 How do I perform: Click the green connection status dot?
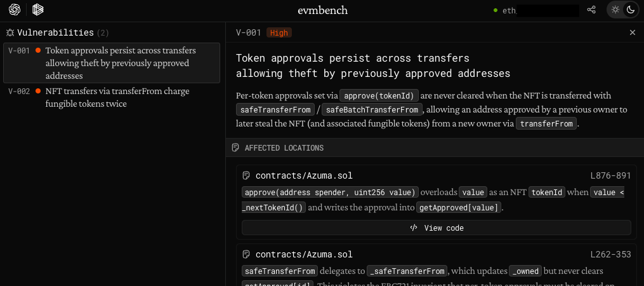click(496, 10)
